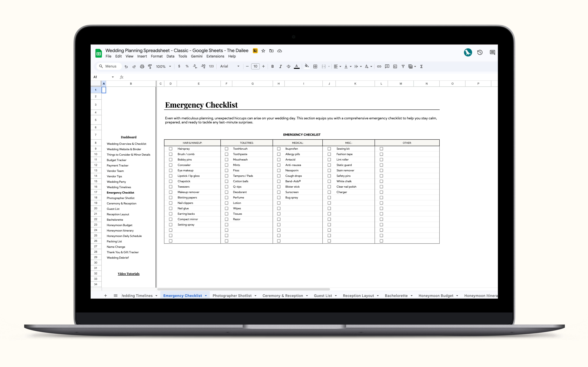The height and width of the screenshot is (367, 588).
Task: Click the insert link icon
Action: click(379, 67)
